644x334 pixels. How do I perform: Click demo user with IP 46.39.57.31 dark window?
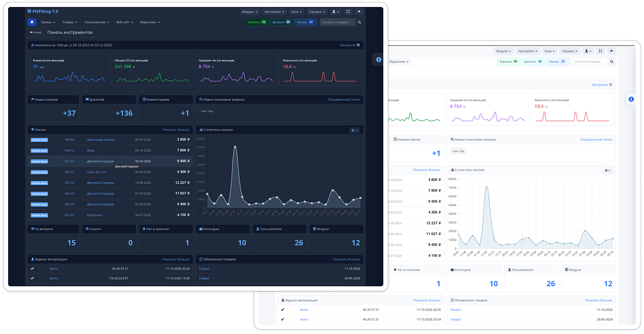tap(54, 269)
